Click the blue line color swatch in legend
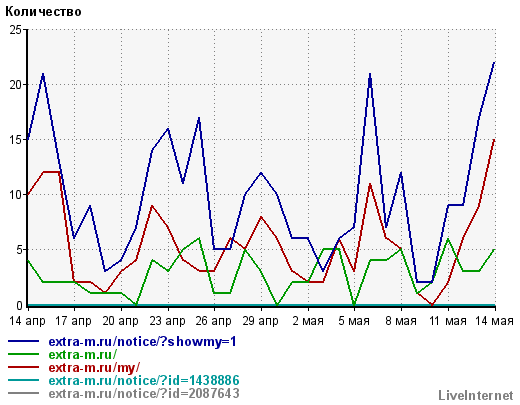Viewport: 520px width, 405px height. 23,341
